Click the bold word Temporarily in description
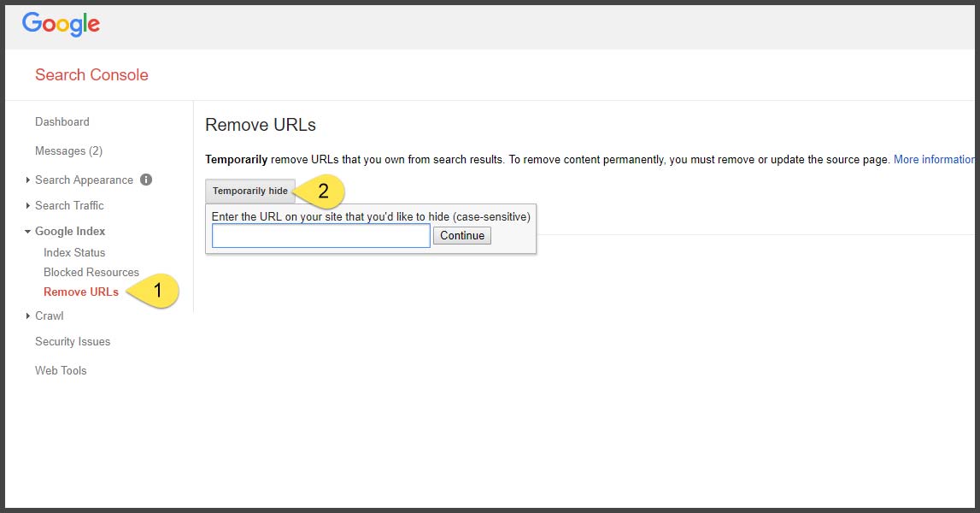This screenshot has width=980, height=513. point(237,160)
